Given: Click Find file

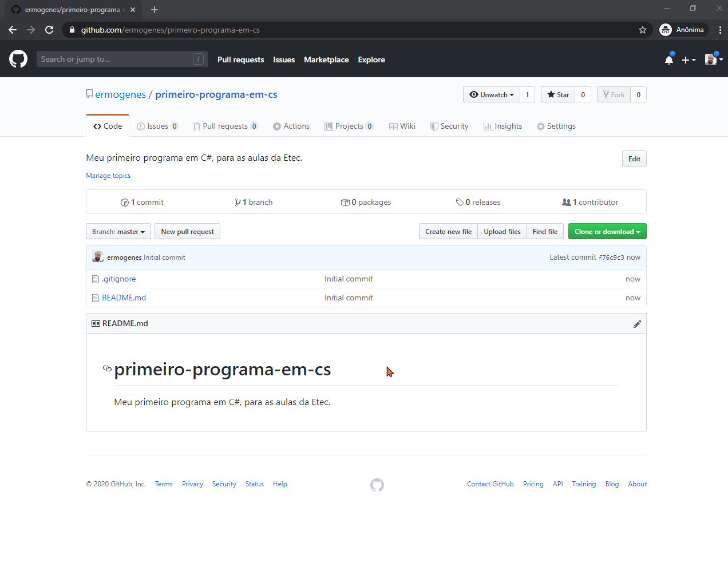Looking at the screenshot, I should 545,231.
